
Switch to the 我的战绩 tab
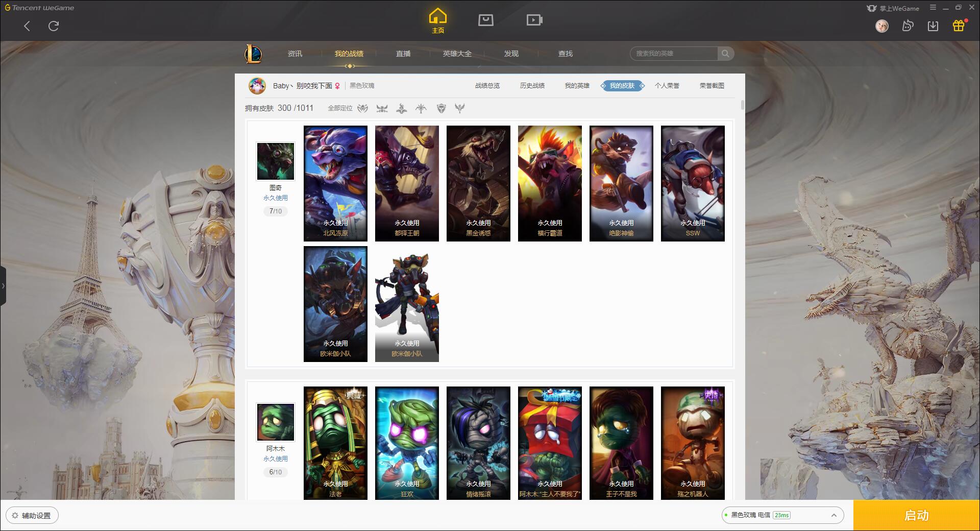349,54
